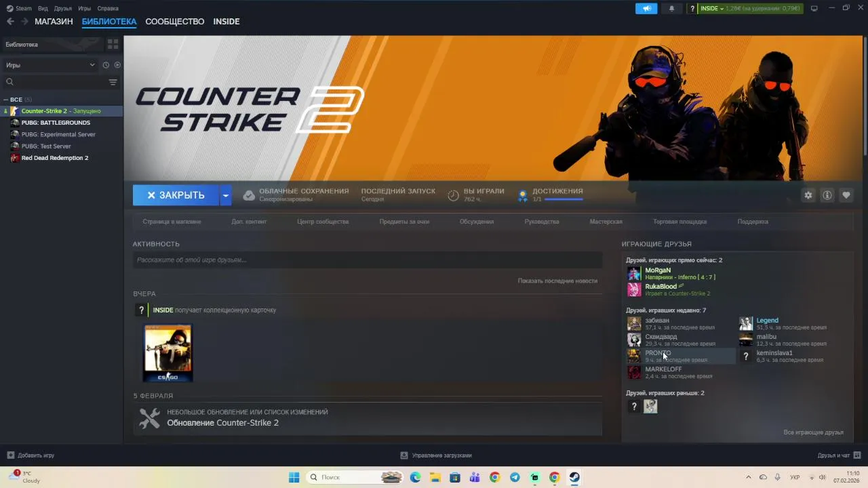Click the library search field
Screen dimensions: 868x488
click(54, 82)
